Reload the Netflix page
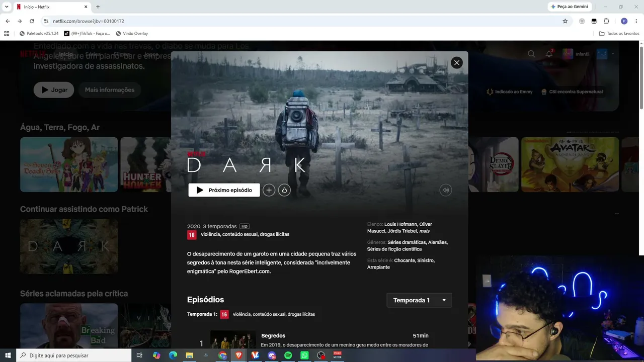Viewport: 644px width, 362px height. (x=32, y=21)
